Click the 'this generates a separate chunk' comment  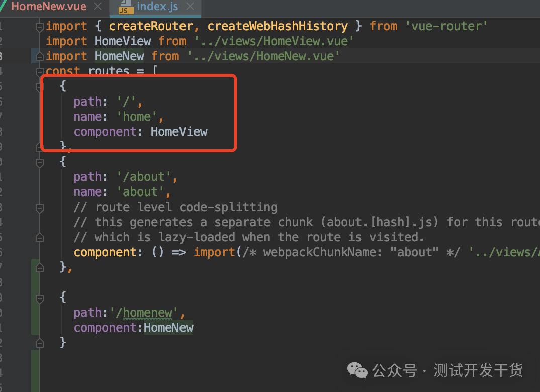click(x=307, y=222)
